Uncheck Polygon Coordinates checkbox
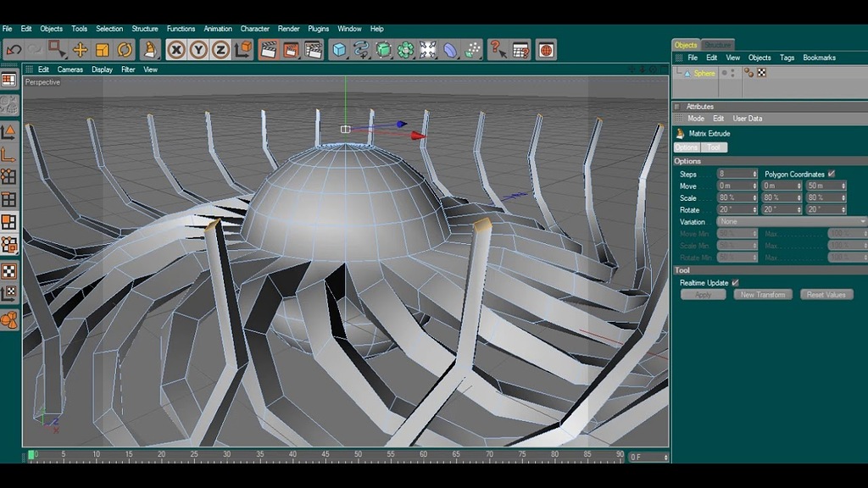 [832, 174]
